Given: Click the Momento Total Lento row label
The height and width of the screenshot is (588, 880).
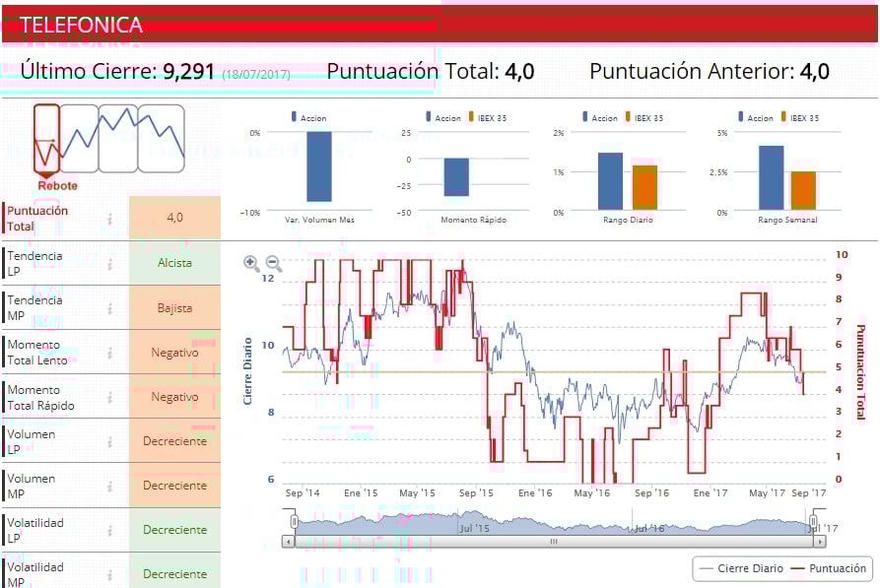Looking at the screenshot, I should point(37,353).
